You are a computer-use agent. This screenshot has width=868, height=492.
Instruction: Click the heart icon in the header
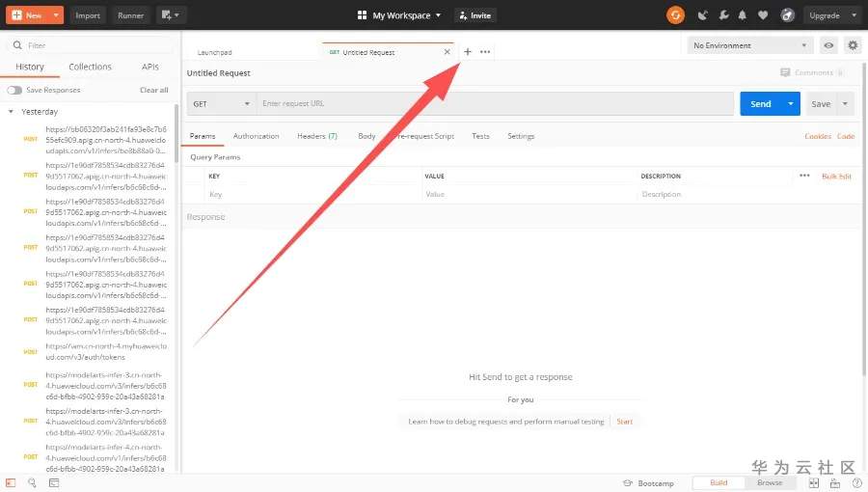point(763,15)
